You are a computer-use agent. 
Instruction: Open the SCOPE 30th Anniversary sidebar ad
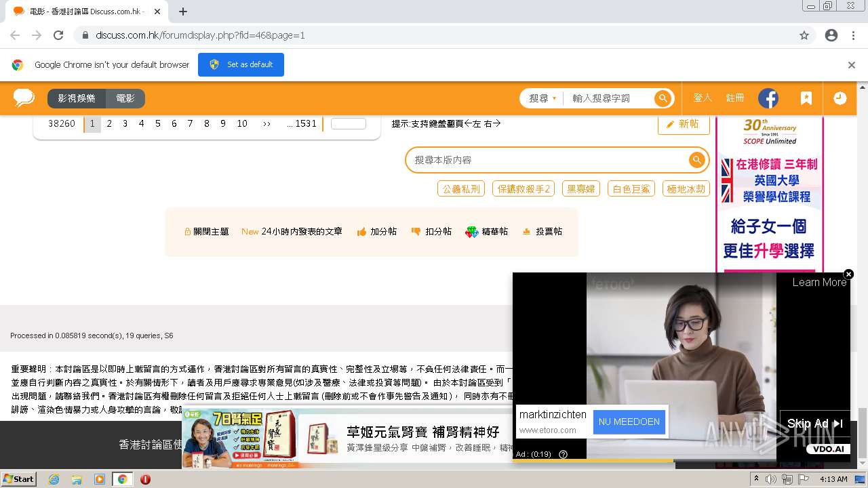tap(770, 195)
